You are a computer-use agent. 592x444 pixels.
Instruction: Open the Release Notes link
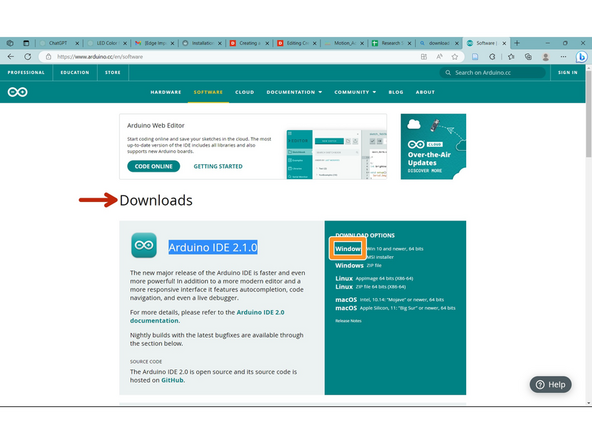(x=348, y=321)
